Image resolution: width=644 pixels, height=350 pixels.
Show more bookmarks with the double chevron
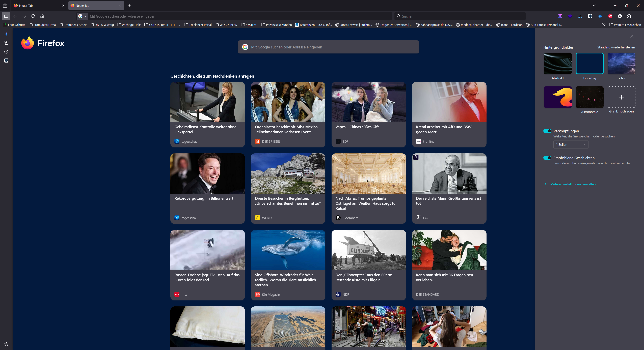coord(604,25)
